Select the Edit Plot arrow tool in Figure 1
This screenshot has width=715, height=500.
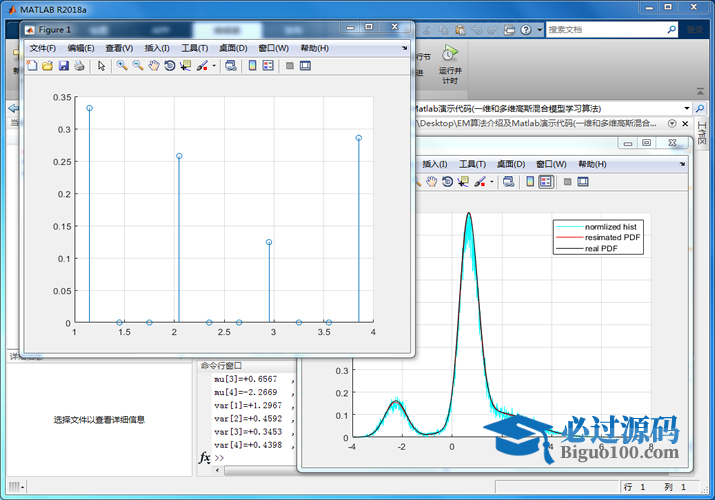101,66
